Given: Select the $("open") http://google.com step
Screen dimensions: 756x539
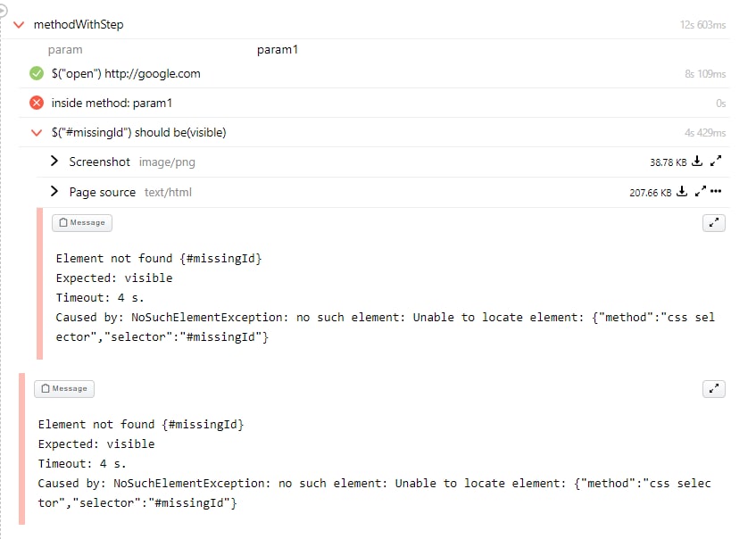Looking at the screenshot, I should point(126,73).
